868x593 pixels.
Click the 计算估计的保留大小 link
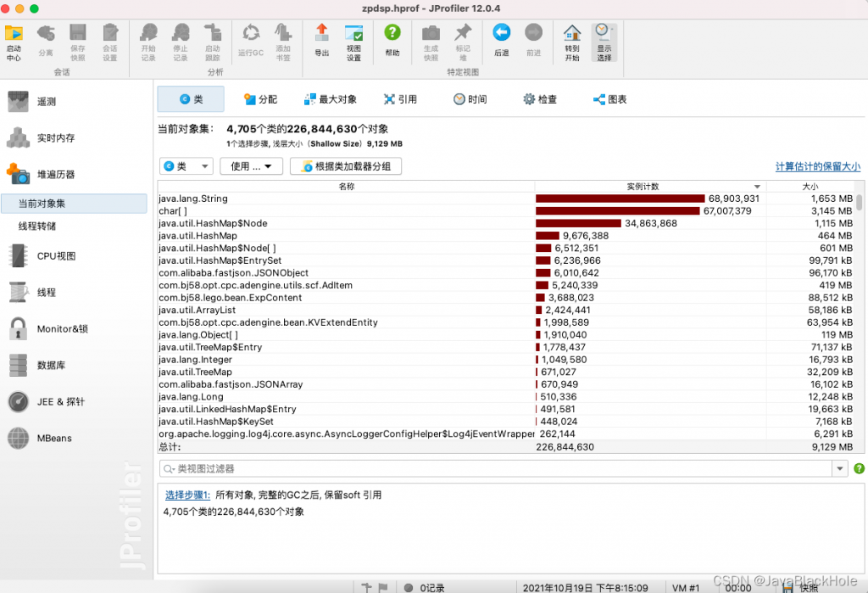pos(818,166)
